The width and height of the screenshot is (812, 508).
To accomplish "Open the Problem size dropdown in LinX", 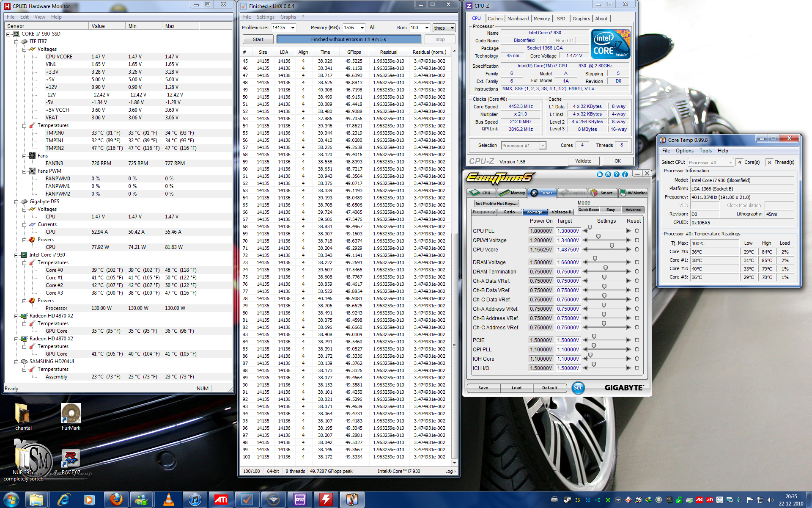I will tap(293, 28).
